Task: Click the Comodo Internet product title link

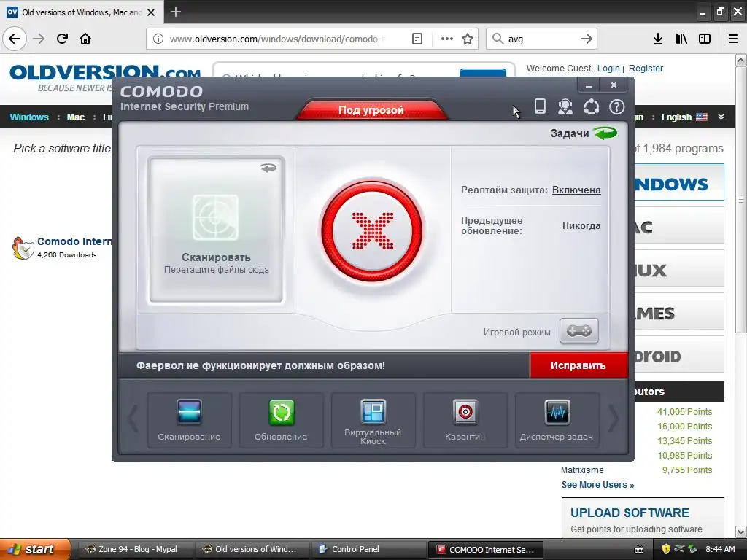Action: (74, 241)
